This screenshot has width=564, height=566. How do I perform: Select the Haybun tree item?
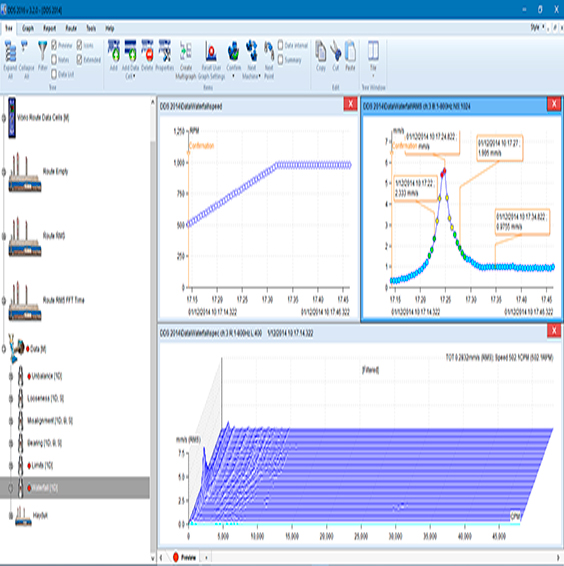(40, 515)
